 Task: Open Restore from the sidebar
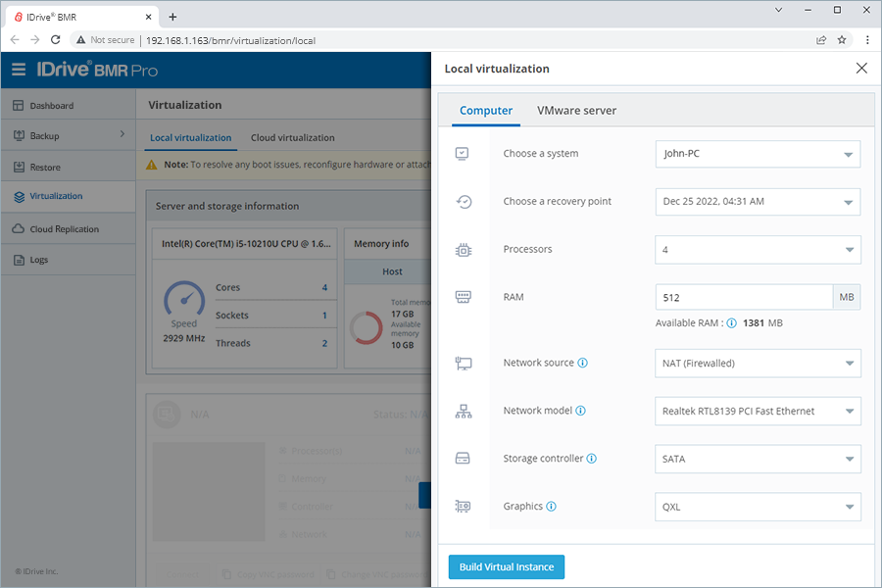pos(68,168)
